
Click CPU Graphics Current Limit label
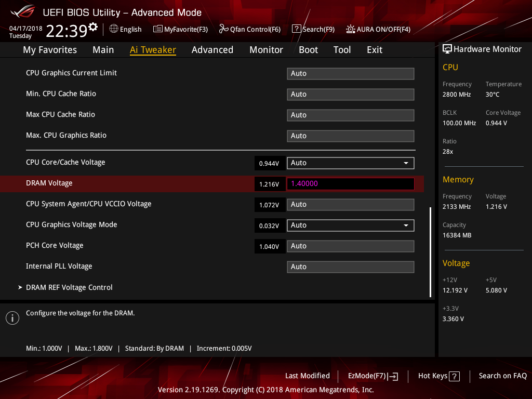coord(71,73)
